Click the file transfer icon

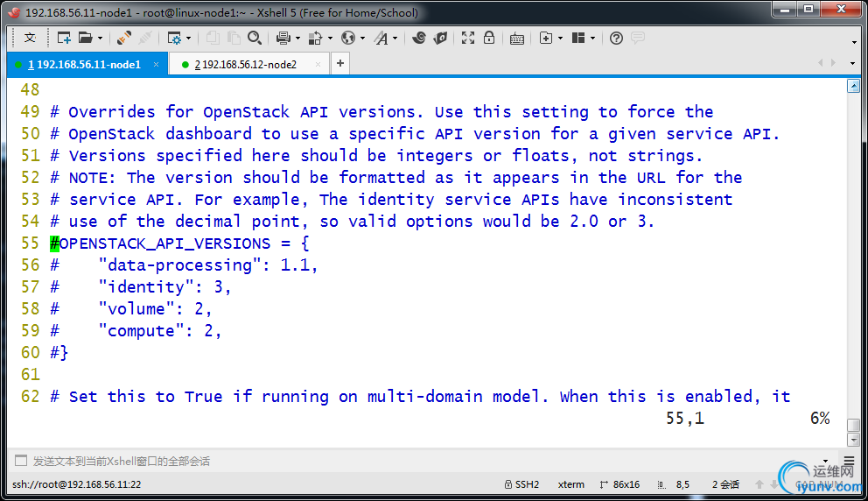[316, 38]
